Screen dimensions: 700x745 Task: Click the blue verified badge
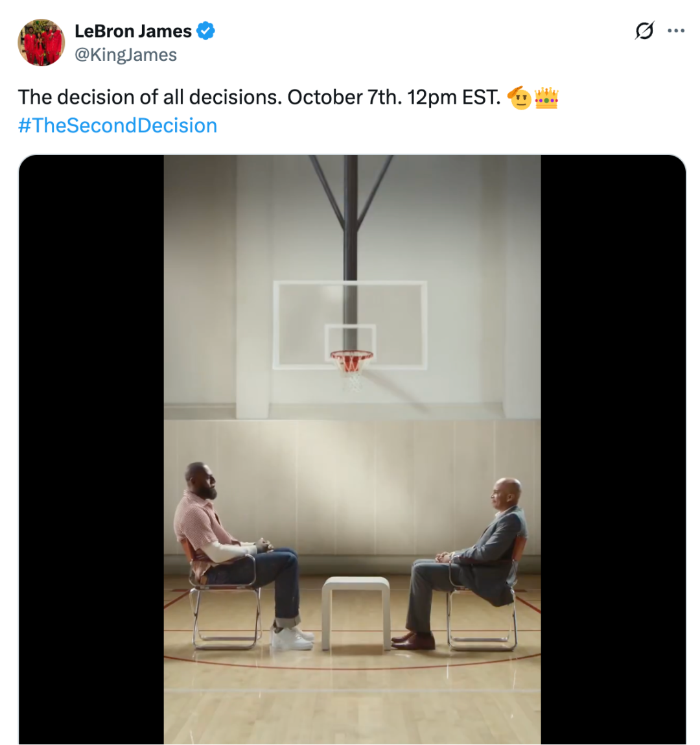205,30
